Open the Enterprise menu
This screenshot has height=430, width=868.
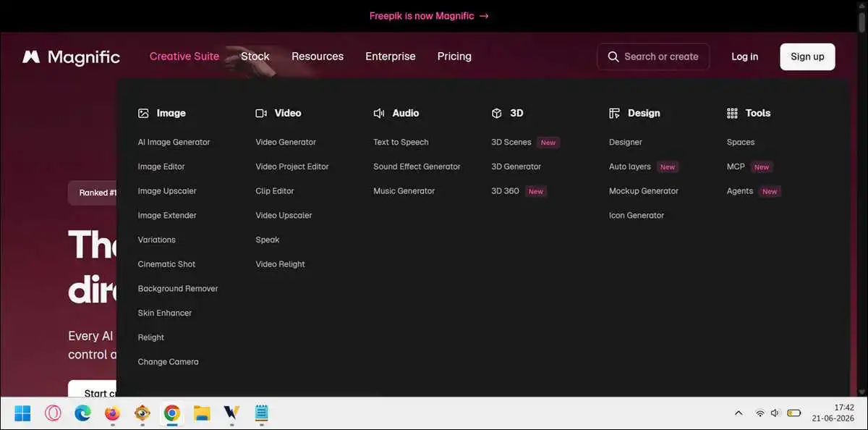point(391,56)
